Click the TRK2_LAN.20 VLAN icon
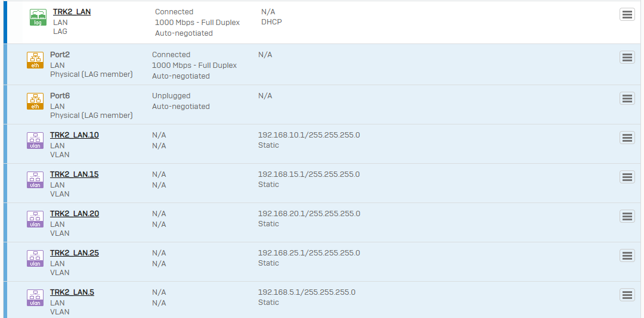The width and height of the screenshot is (644, 318). pos(35,219)
